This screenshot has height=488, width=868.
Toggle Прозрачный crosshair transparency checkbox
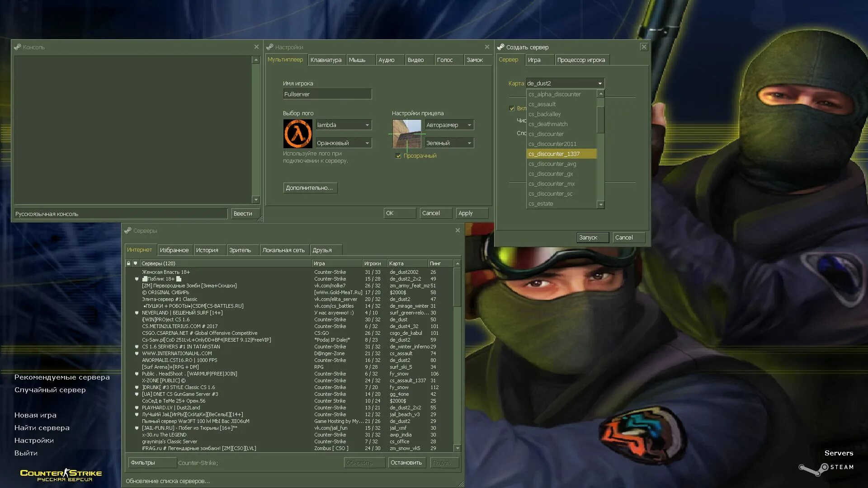[399, 155]
